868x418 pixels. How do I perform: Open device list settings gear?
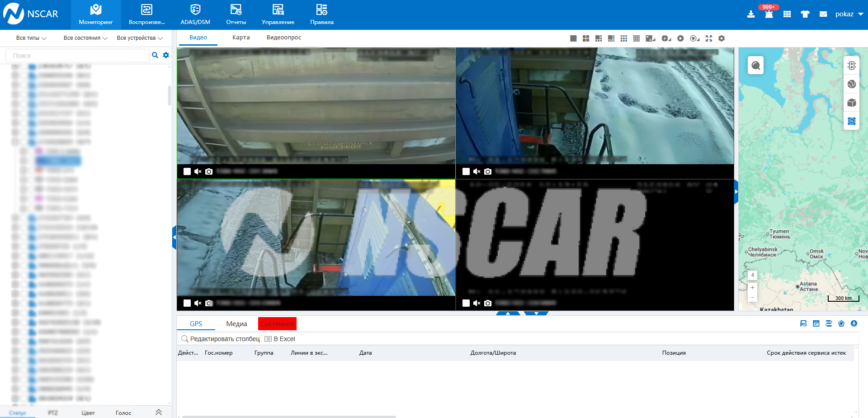coord(166,55)
